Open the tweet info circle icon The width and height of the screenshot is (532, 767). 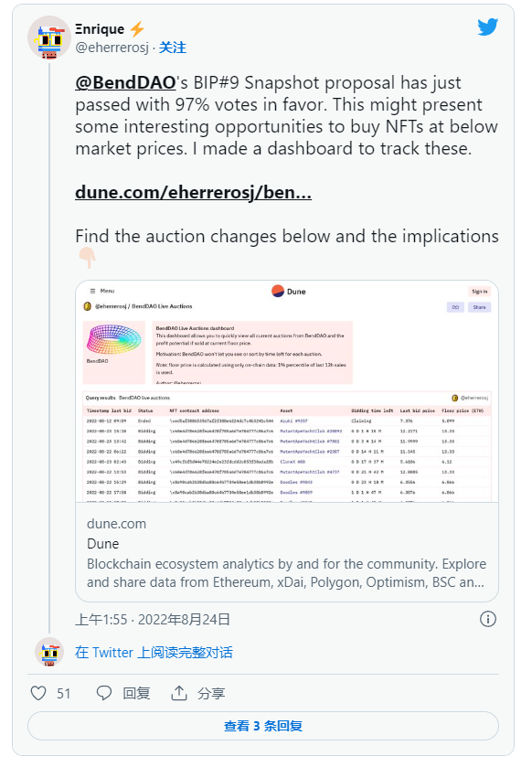tap(487, 619)
